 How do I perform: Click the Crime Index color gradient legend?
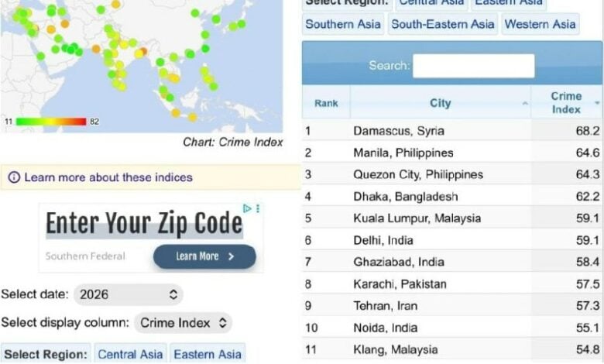coord(50,122)
